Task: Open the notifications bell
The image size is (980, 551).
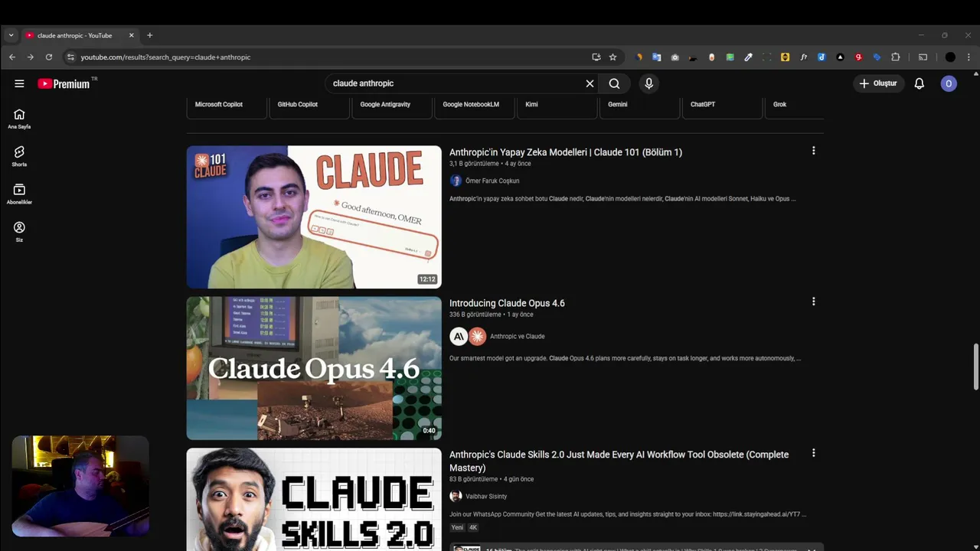Action: [x=920, y=83]
